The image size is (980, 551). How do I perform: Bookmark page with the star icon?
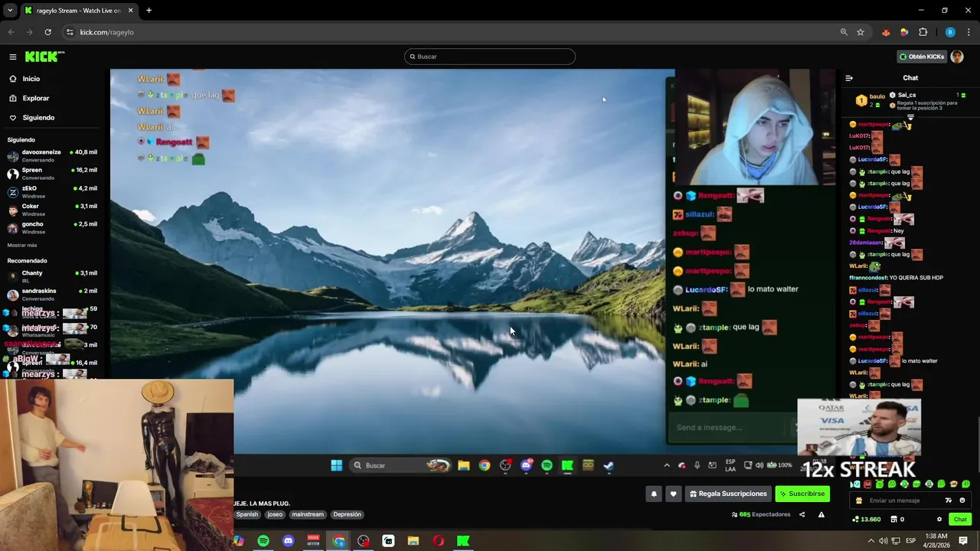tap(861, 32)
